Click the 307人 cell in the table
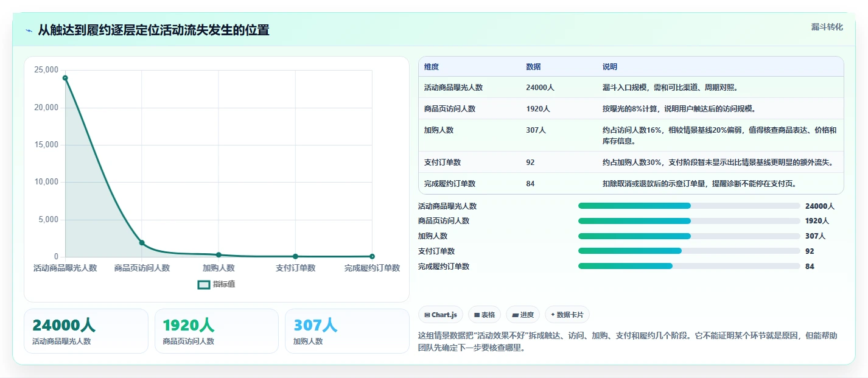Viewport: 868px width, 378px height. click(x=536, y=130)
